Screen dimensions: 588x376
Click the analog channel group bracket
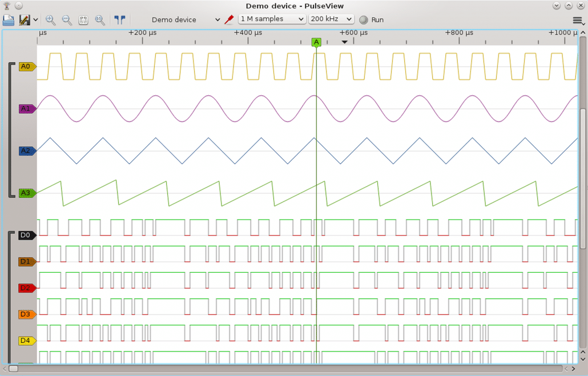pos(11,130)
